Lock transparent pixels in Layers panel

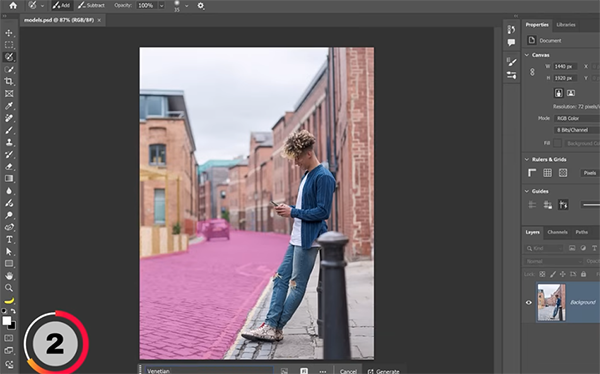coord(542,274)
